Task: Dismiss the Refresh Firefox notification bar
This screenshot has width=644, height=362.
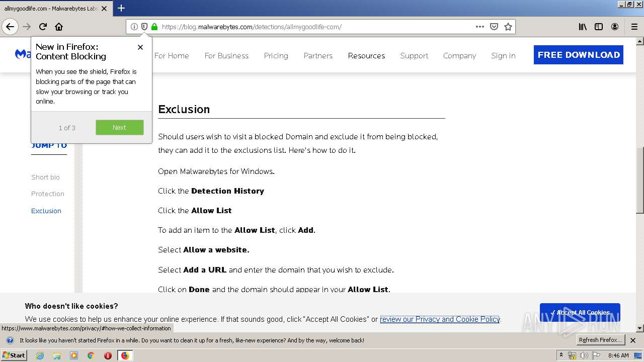Action: [633, 340]
